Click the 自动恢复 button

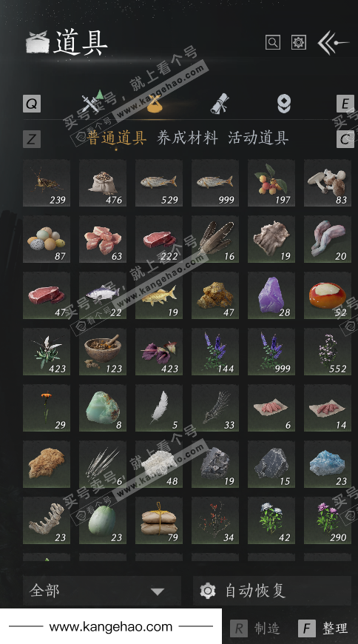pyautogui.click(x=271, y=591)
